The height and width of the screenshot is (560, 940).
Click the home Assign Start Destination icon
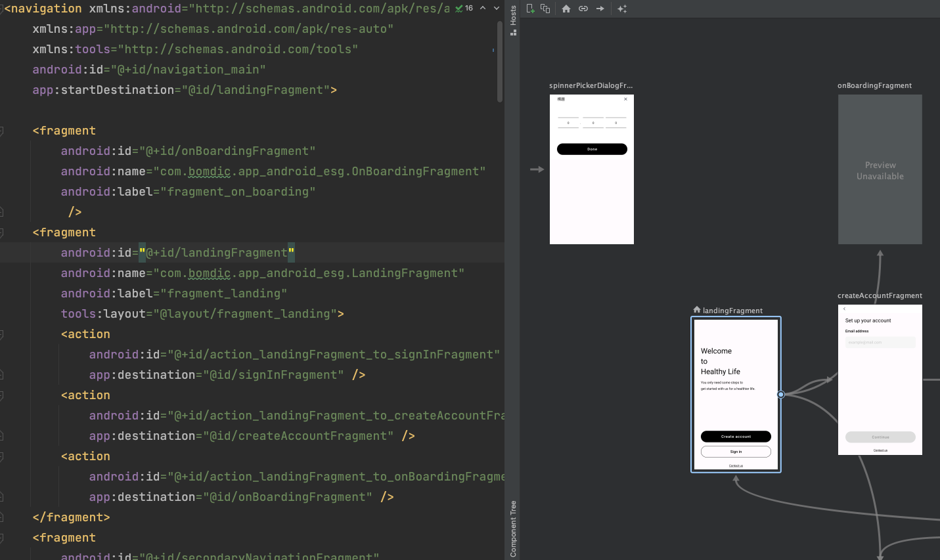click(566, 9)
